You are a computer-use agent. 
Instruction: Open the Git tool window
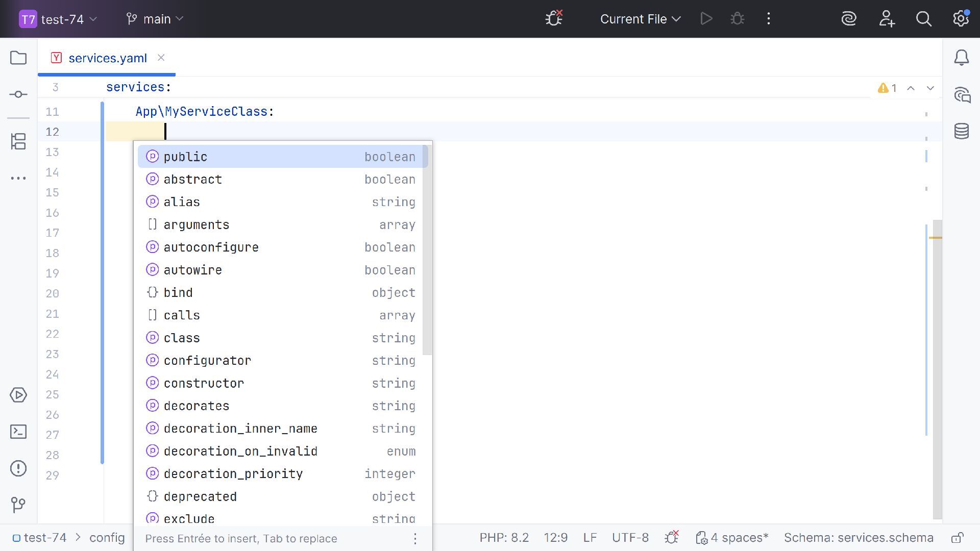coord(18,505)
